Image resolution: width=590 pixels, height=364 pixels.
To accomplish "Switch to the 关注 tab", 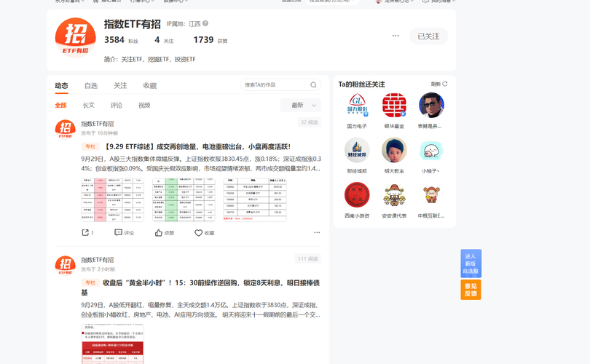I will (120, 86).
